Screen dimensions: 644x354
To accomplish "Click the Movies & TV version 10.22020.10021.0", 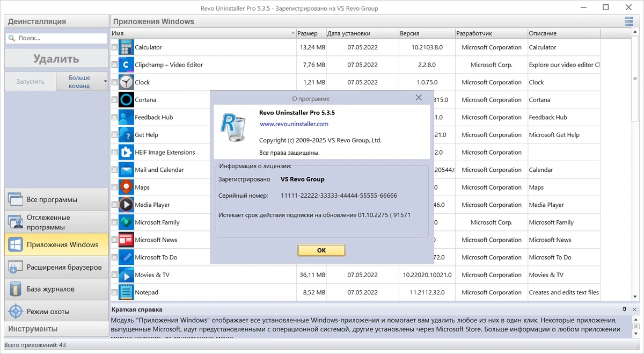I will [x=427, y=275].
